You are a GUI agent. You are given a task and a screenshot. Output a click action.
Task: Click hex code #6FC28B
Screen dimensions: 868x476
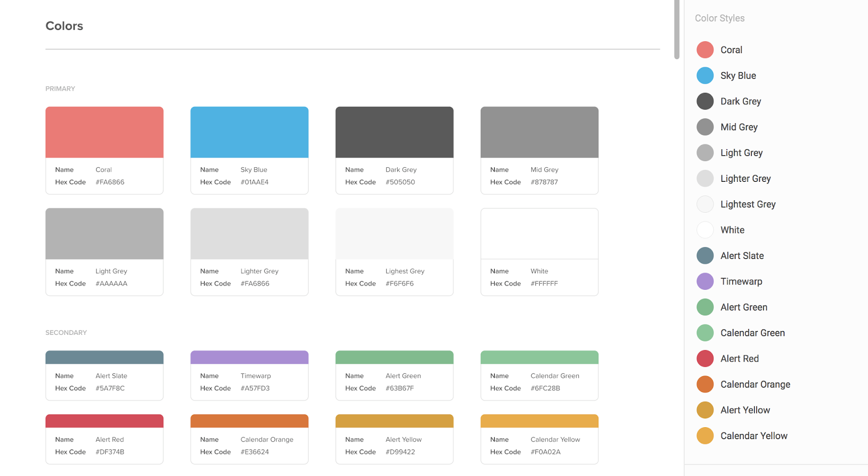545,389
